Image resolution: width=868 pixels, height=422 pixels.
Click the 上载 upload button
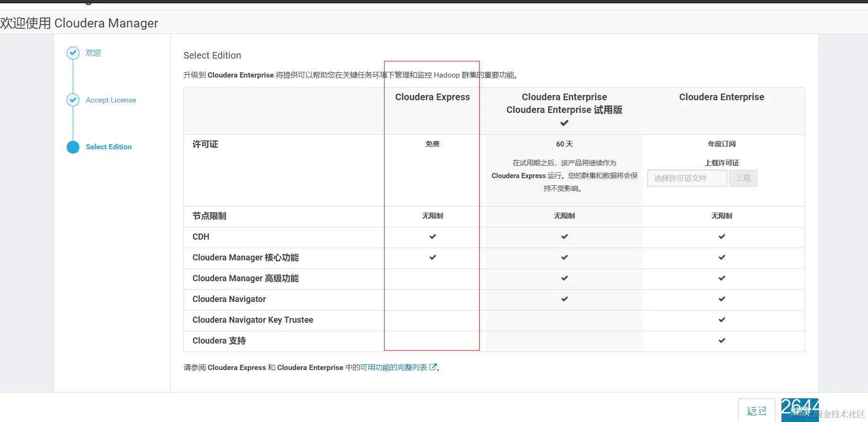[x=743, y=178]
